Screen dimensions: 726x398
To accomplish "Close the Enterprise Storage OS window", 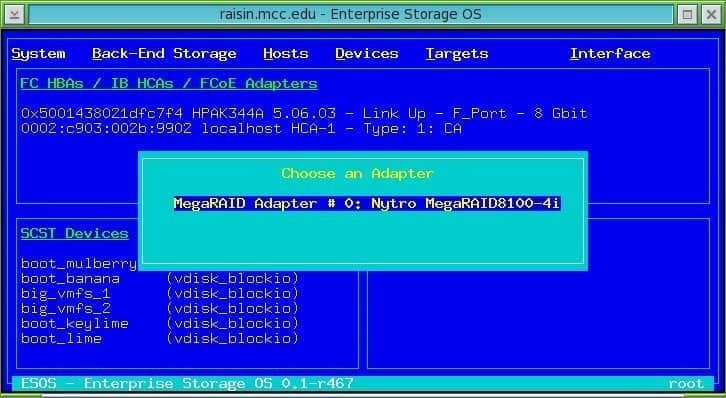I will pyautogui.click(x=711, y=14).
